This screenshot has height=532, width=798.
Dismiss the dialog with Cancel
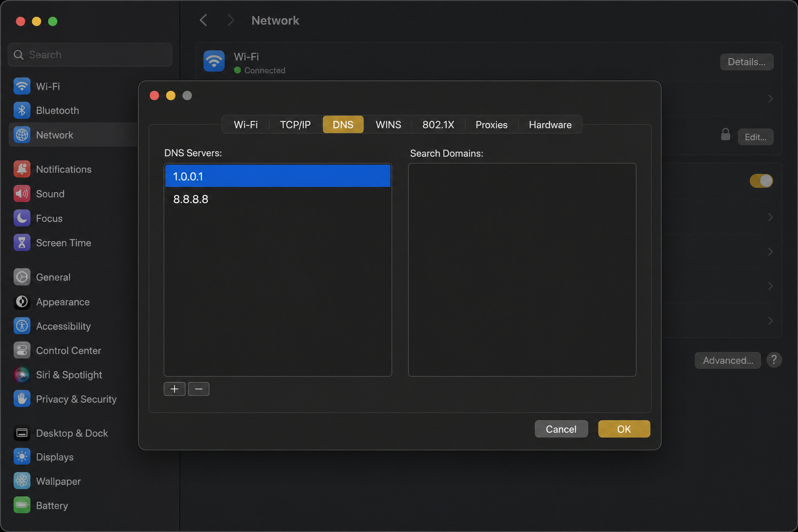click(561, 429)
